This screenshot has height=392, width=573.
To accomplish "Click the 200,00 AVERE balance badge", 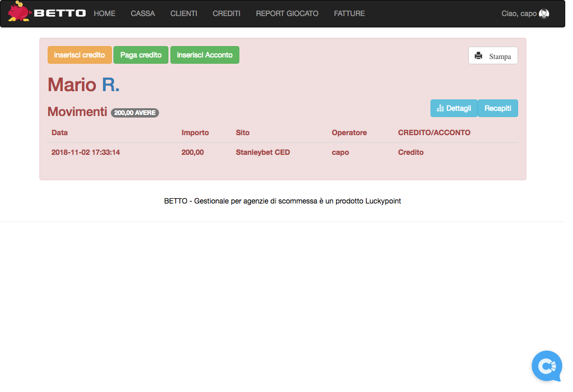I will [135, 112].
